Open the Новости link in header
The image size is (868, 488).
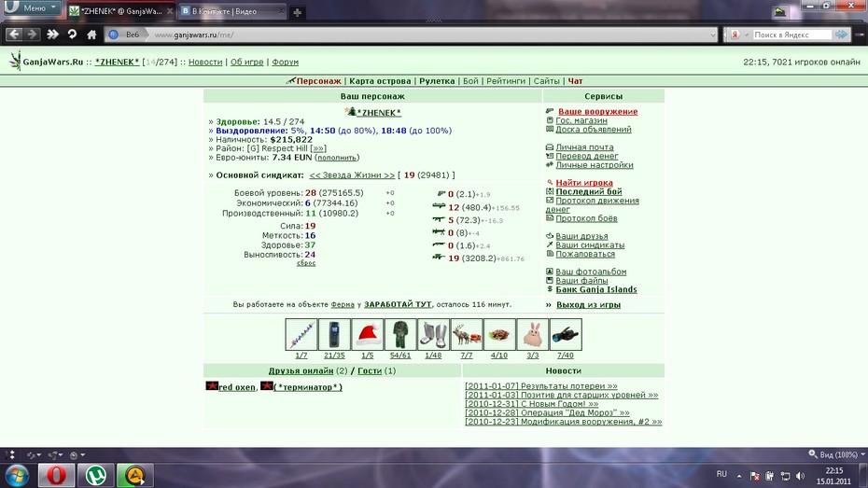pyautogui.click(x=205, y=62)
